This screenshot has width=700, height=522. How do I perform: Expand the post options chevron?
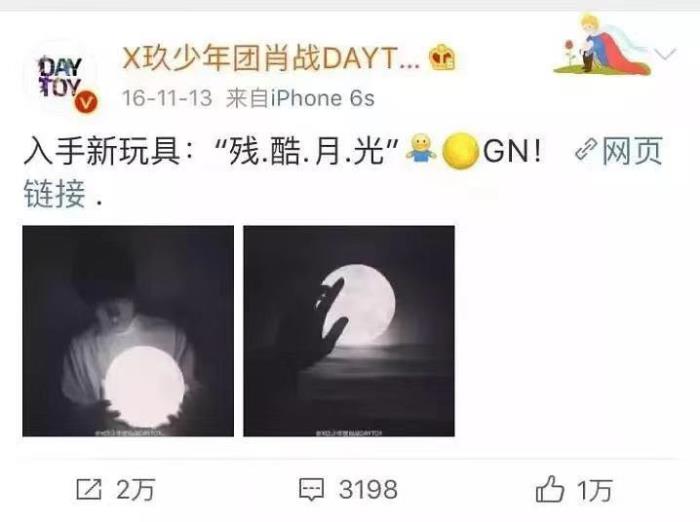(x=666, y=54)
